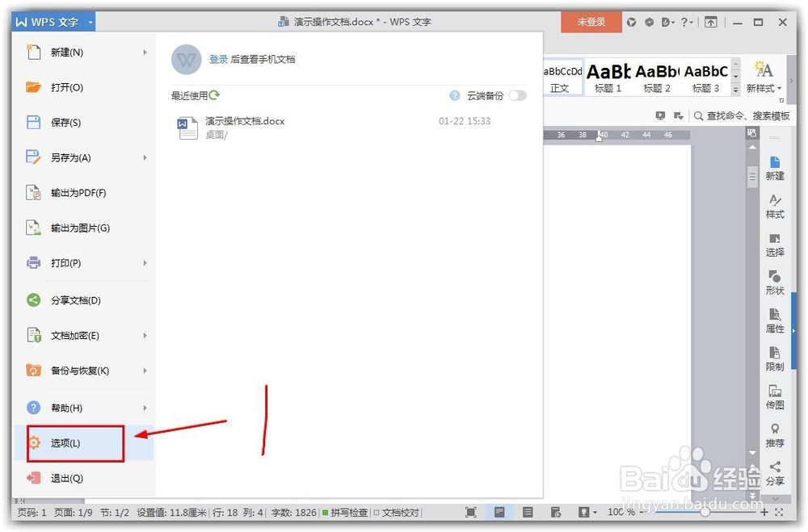
Task: Select page layout view icon
Action: point(499,512)
